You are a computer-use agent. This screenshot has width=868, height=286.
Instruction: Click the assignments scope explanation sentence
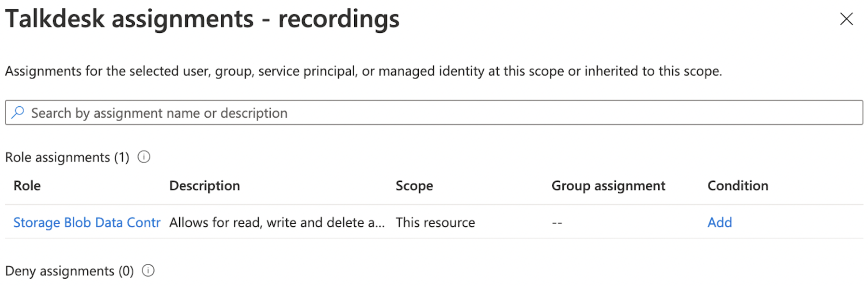[x=363, y=71]
